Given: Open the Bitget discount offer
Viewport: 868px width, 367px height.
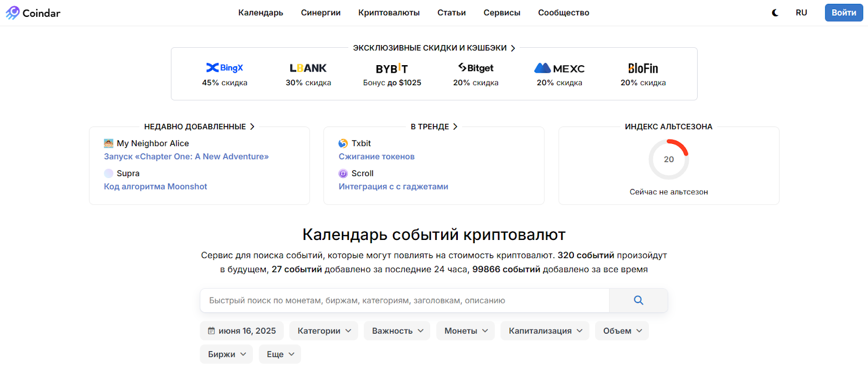Looking at the screenshot, I should click(x=476, y=74).
